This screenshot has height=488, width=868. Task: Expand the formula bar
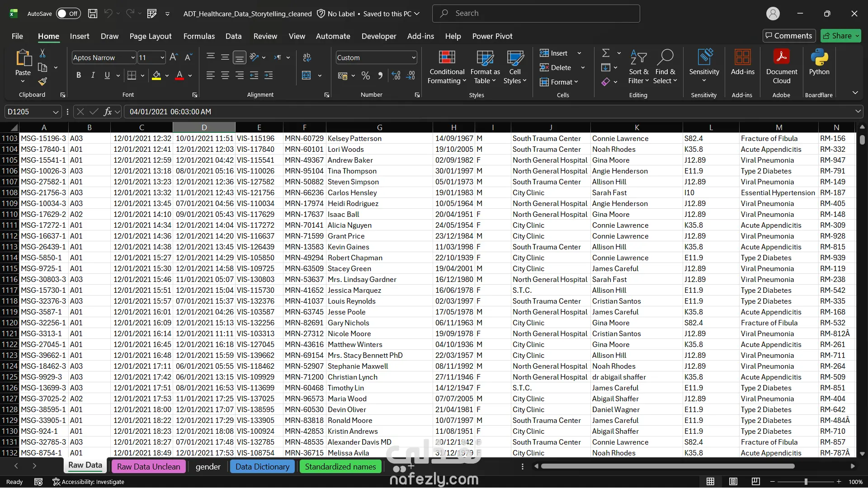point(858,112)
